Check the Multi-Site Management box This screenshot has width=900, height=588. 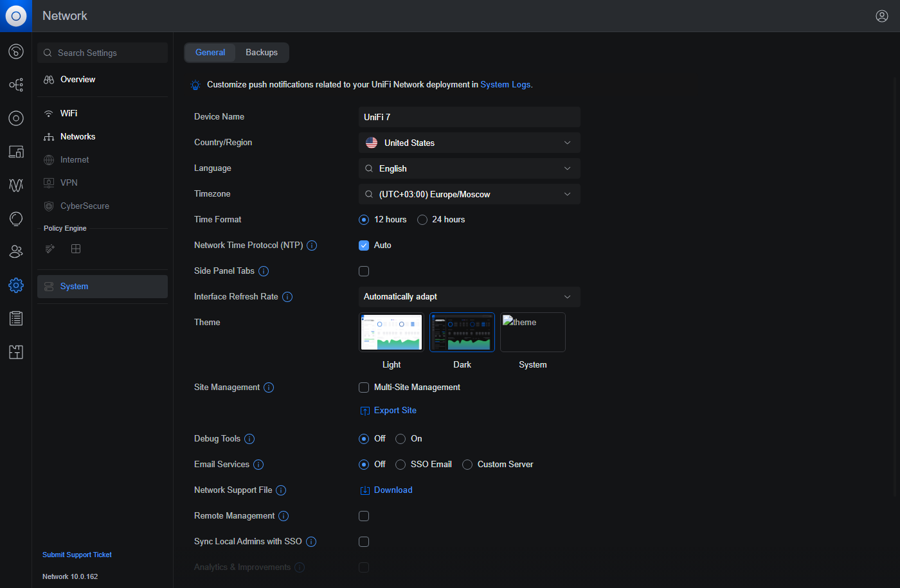pos(364,388)
